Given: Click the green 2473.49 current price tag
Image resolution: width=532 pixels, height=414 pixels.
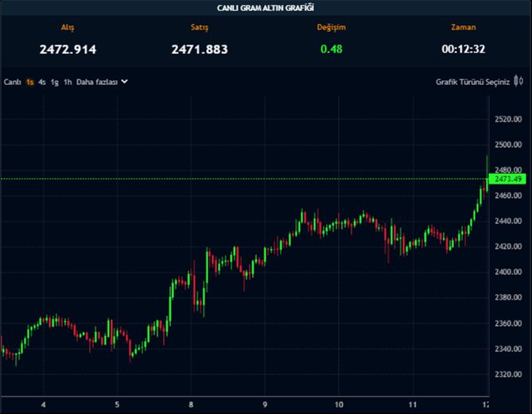Looking at the screenshot, I should coord(507,179).
